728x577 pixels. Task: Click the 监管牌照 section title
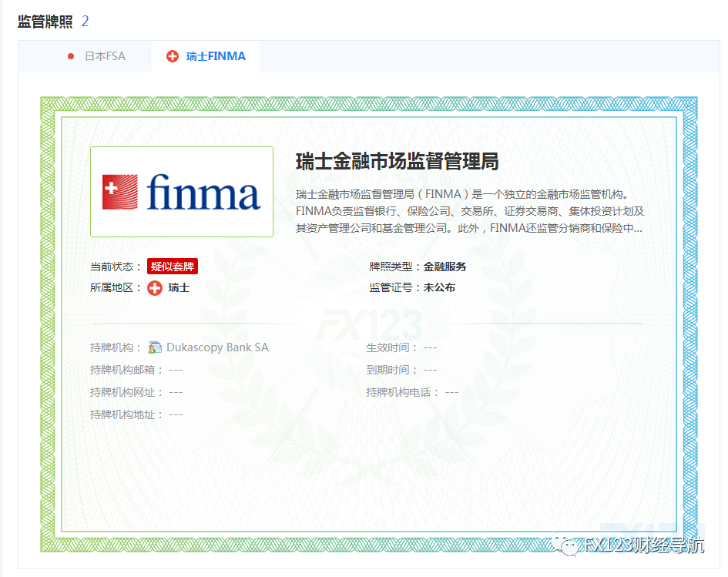(x=45, y=21)
